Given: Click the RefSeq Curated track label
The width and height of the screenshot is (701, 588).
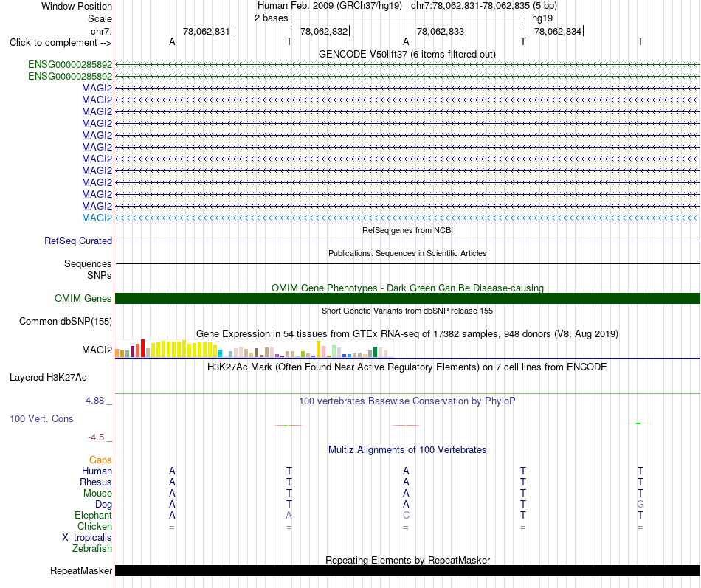Looking at the screenshot, I should click(78, 241).
